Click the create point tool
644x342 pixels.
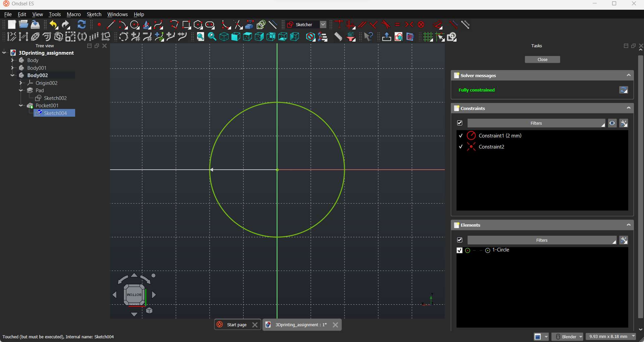coord(99,25)
